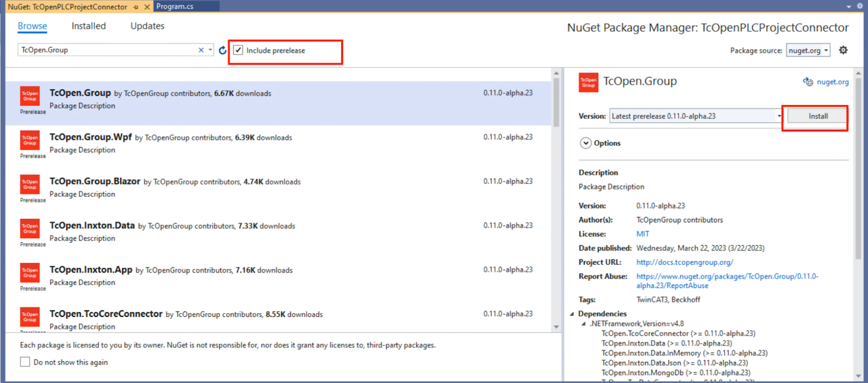Open the MIT license link

point(643,234)
